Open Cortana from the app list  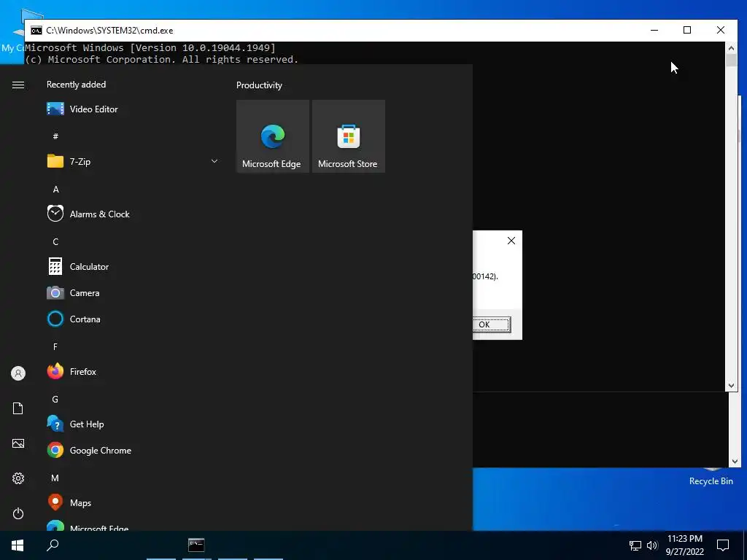133,319
